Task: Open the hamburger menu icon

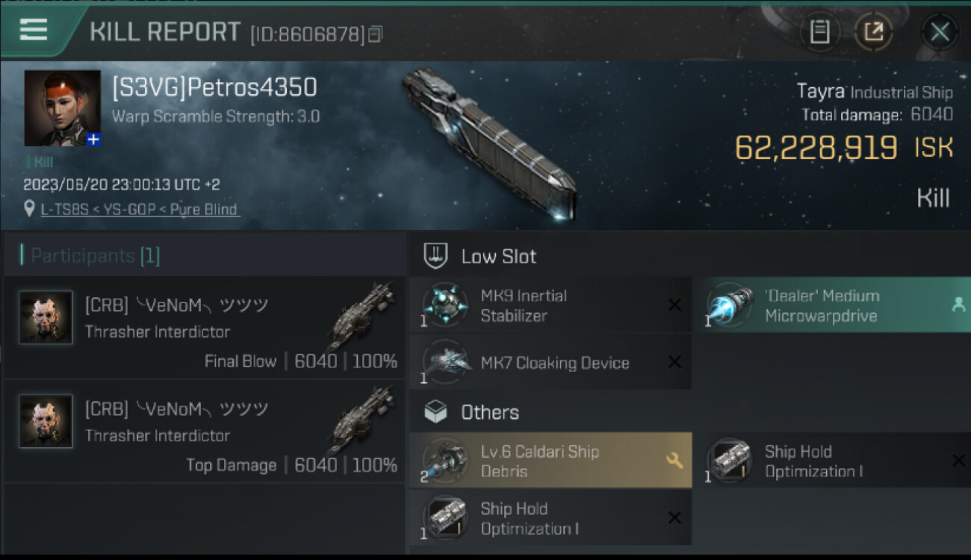Action: click(33, 29)
